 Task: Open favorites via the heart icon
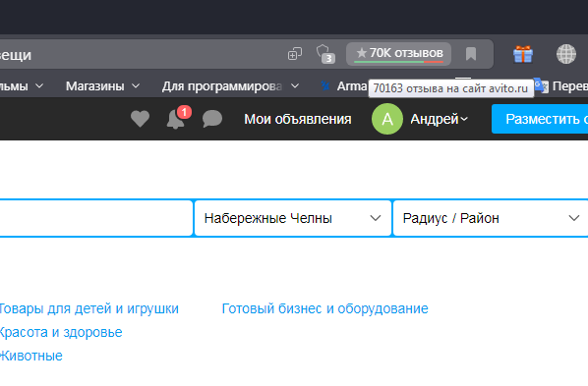[x=140, y=119]
